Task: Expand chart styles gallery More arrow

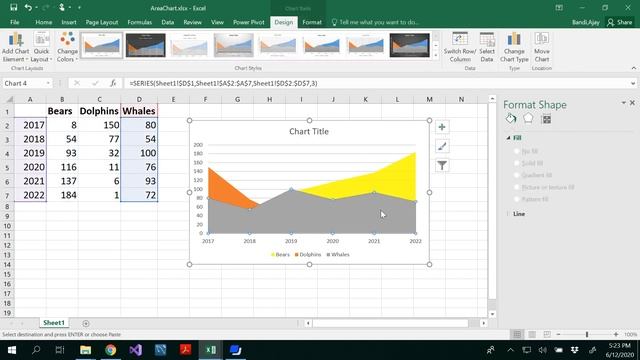Action: 436,54
